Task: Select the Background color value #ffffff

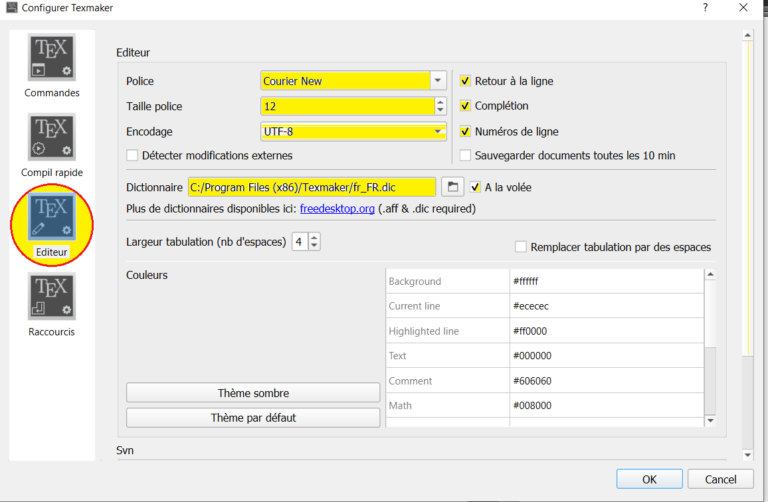Action: (606, 281)
